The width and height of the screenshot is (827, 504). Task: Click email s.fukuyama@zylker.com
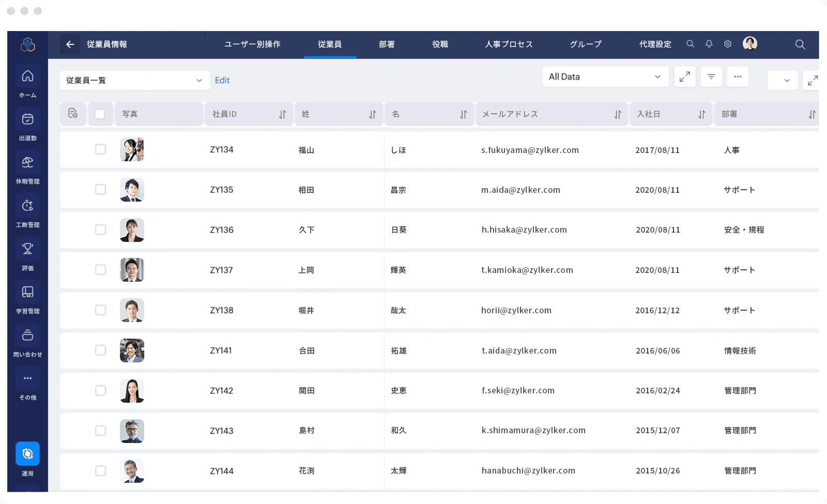coord(530,150)
